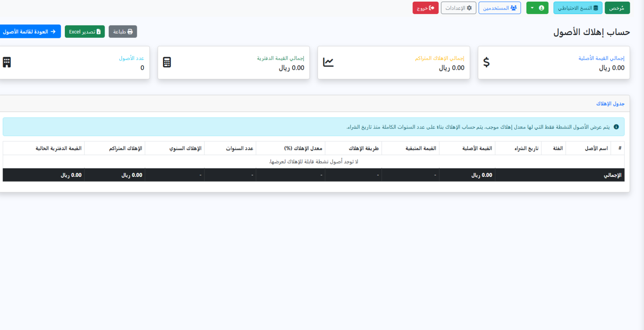Click the طباعة print button
644x330 pixels.
pos(123,31)
